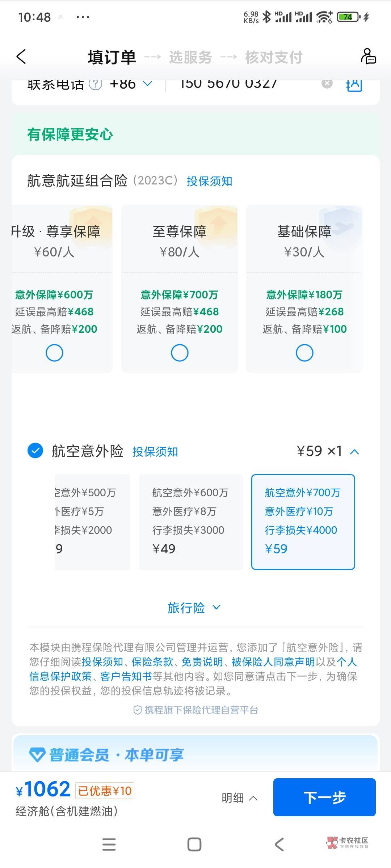Select the ¥80 至尊保障 plan

[x=180, y=353]
